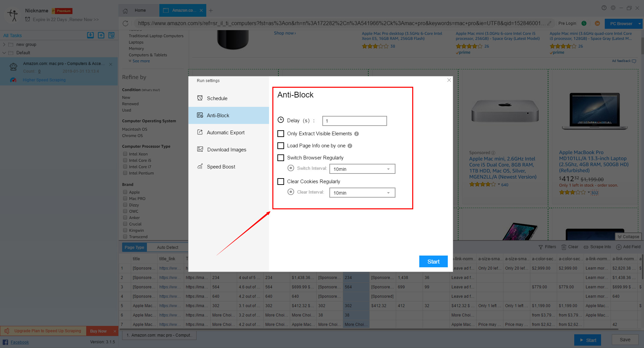This screenshot has height=348, width=644.
Task: Click the Delay seconds input field
Action: click(354, 121)
